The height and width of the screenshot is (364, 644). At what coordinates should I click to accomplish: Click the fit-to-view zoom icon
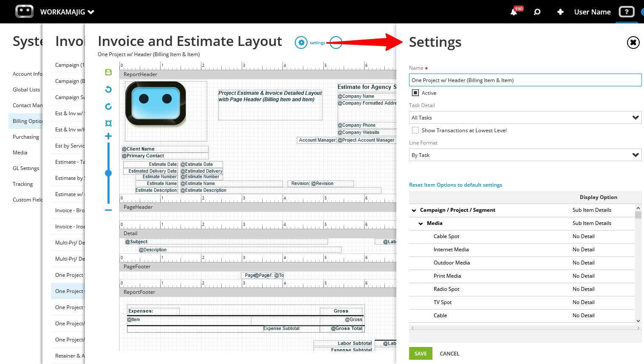click(108, 123)
